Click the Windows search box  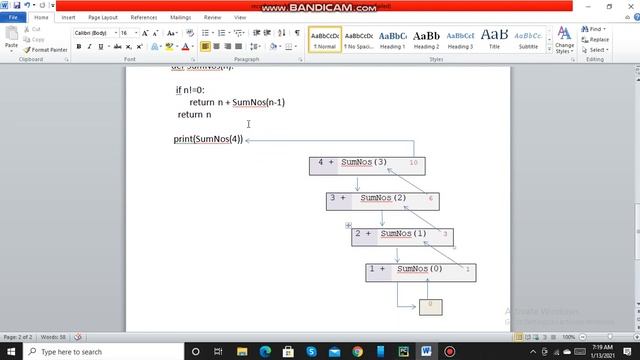tap(104, 352)
